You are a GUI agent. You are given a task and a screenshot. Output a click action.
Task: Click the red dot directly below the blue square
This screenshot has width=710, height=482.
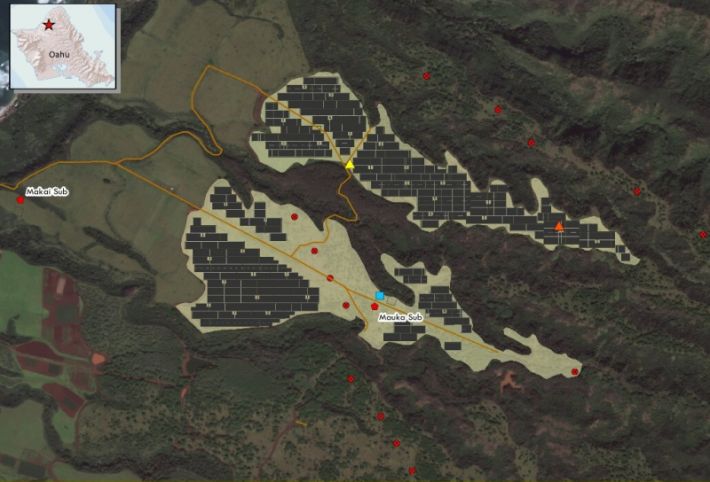(x=374, y=307)
